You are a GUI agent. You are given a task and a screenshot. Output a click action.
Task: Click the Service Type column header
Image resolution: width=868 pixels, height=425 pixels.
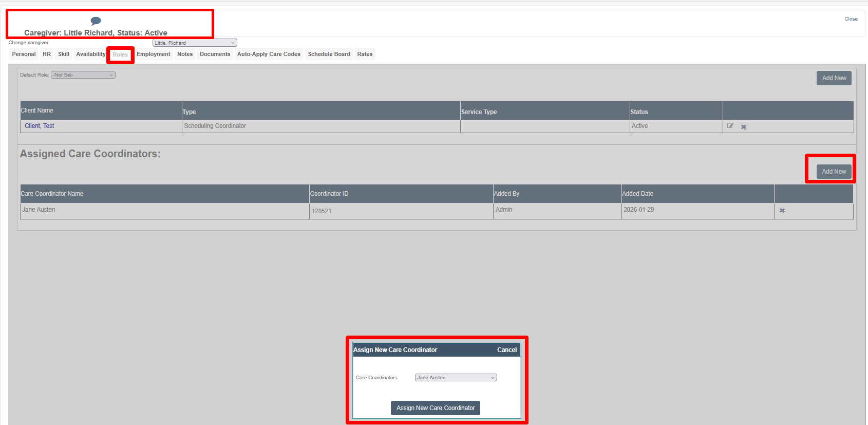point(545,110)
